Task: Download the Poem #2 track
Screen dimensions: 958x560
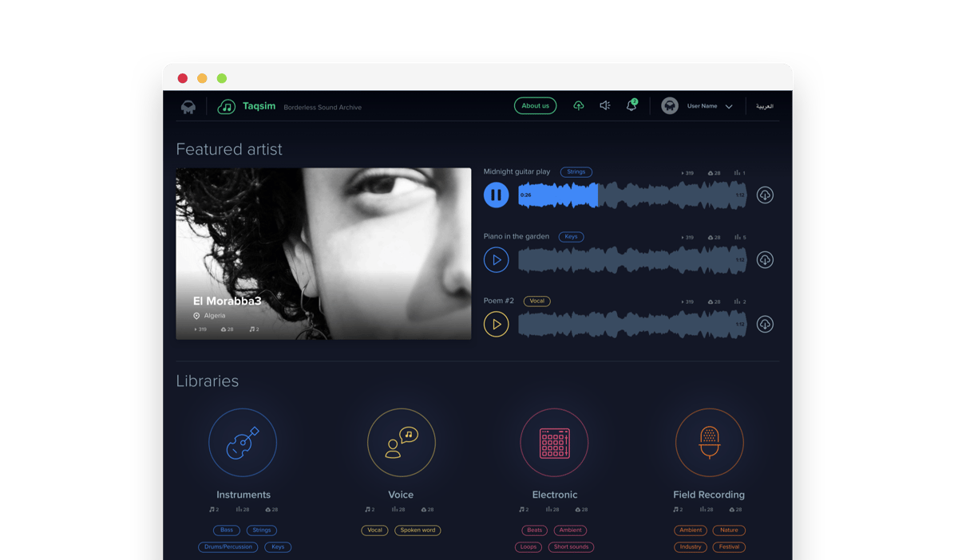Action: 765,325
